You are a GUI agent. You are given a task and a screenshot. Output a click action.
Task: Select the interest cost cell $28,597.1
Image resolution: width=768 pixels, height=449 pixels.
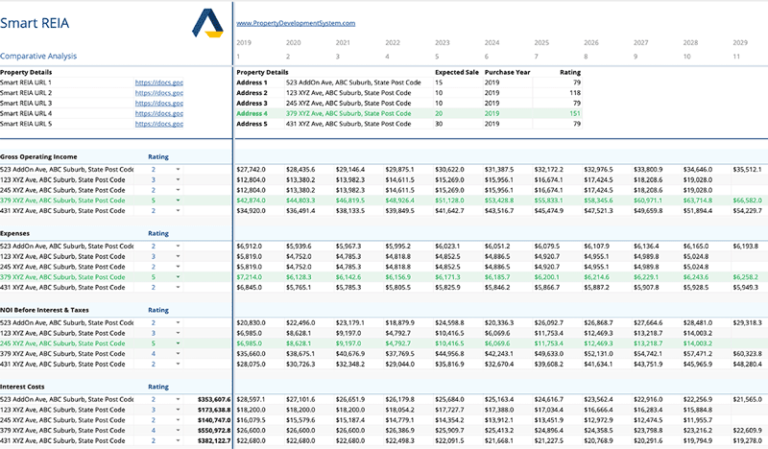pos(251,400)
